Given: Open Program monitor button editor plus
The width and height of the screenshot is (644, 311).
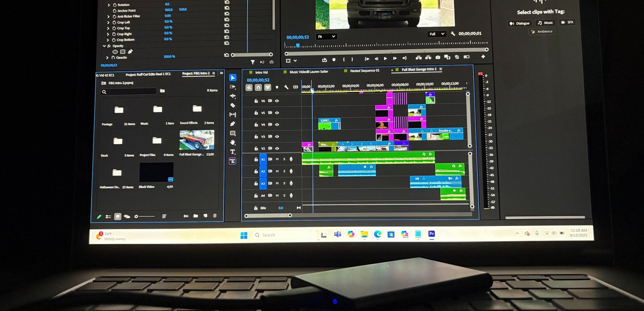Looking at the screenshot, I should [x=483, y=57].
